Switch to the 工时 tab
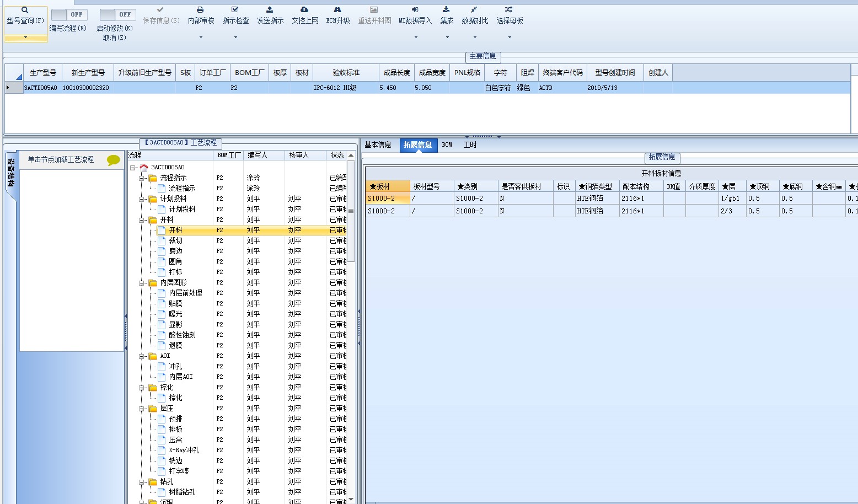Image resolution: width=858 pixels, height=504 pixels. click(x=470, y=145)
